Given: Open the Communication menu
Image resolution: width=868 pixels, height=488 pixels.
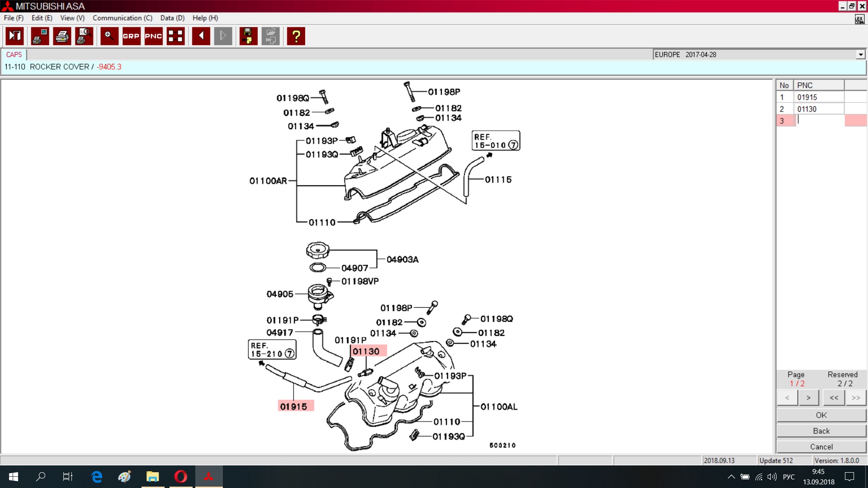Looking at the screenshot, I should point(122,18).
